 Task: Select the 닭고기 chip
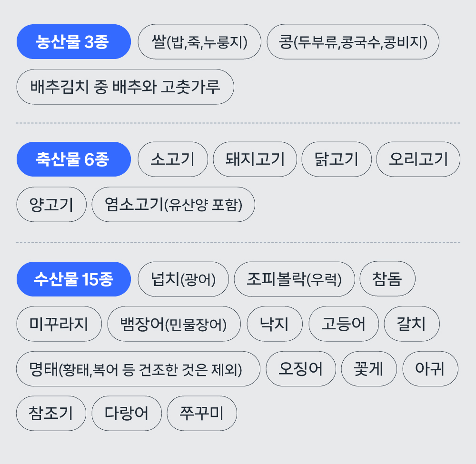(337, 159)
